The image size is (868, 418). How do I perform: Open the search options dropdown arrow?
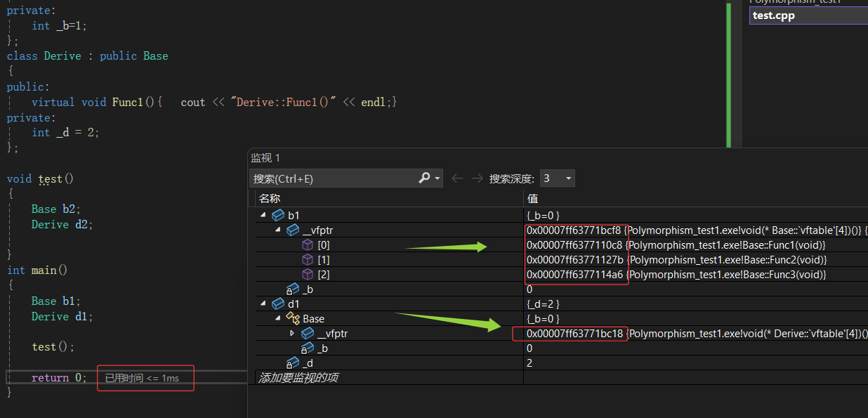click(438, 178)
